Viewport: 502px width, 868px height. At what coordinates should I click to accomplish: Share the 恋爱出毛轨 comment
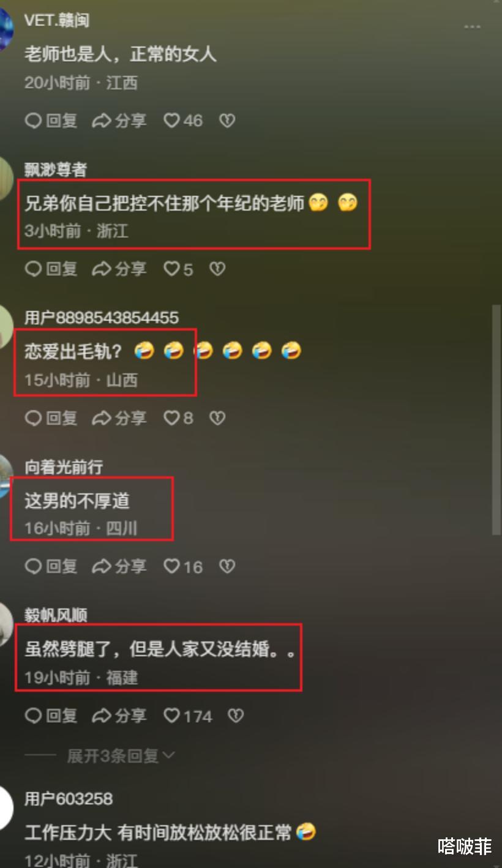point(119,417)
